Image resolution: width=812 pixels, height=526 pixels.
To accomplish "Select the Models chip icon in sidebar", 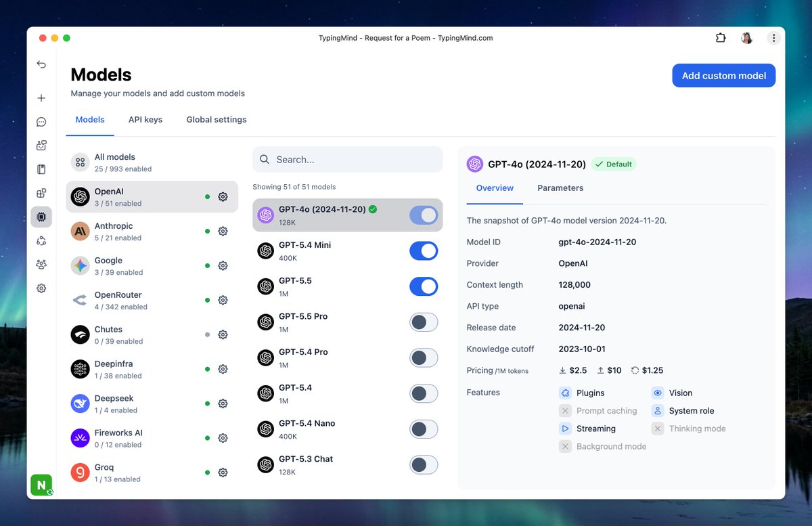I will (x=41, y=217).
